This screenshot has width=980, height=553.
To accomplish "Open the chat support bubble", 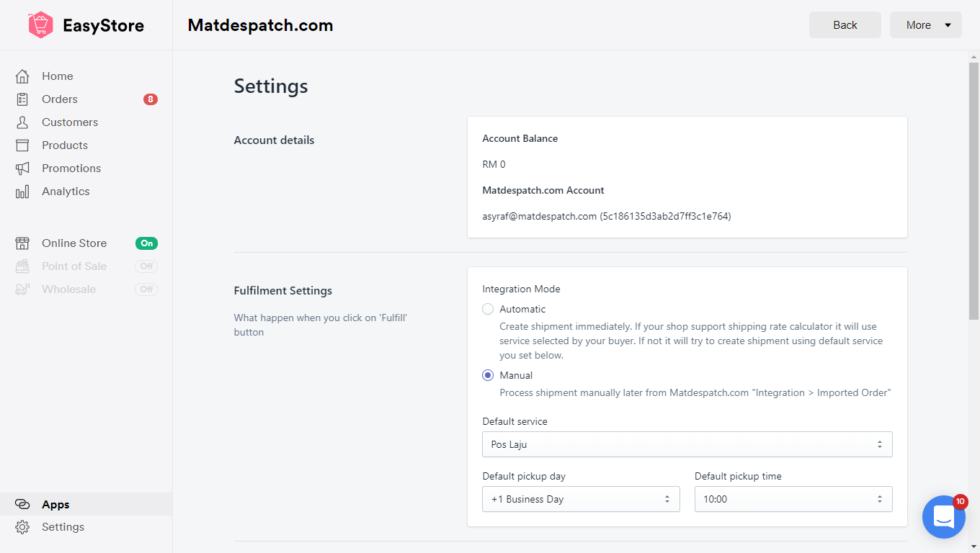I will pos(944,517).
